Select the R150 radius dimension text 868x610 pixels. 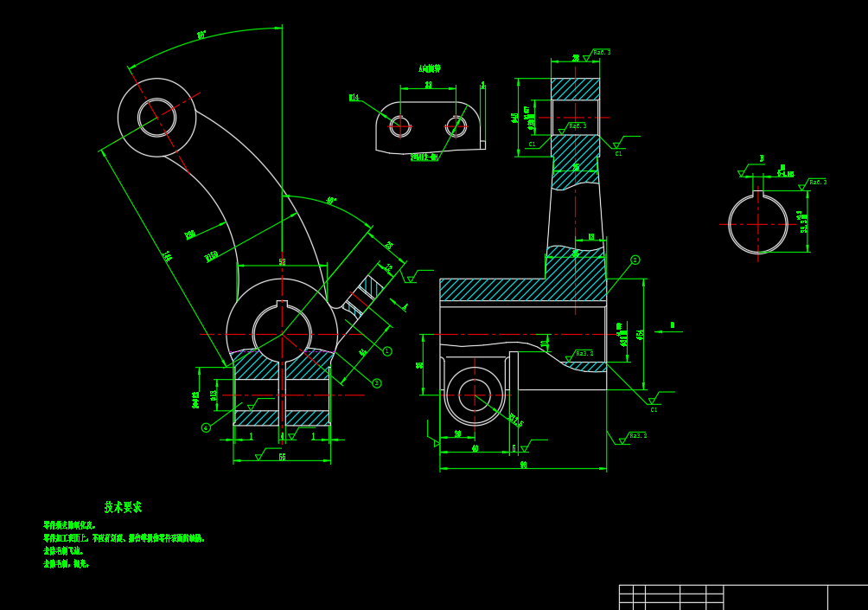(x=211, y=256)
